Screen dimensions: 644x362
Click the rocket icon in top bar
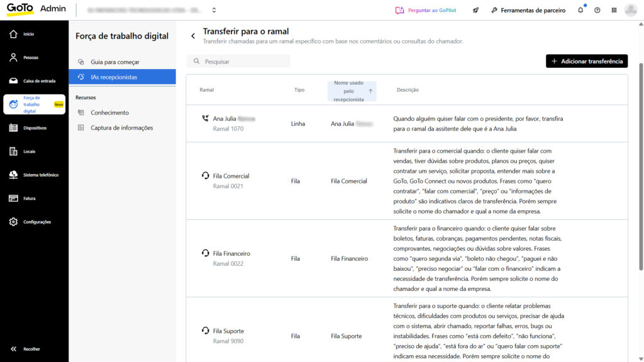(476, 10)
